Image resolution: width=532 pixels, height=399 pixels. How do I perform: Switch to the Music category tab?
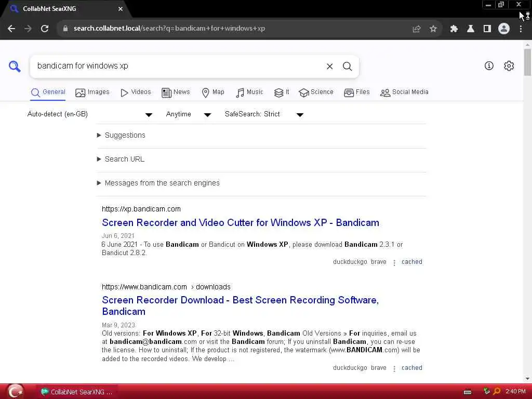tap(249, 92)
